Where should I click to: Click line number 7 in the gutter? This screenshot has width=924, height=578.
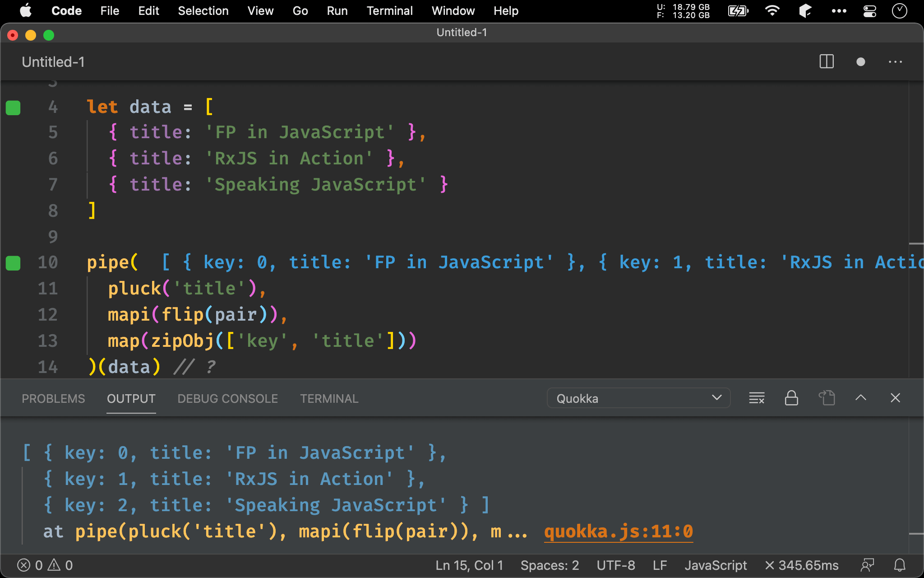53,184
